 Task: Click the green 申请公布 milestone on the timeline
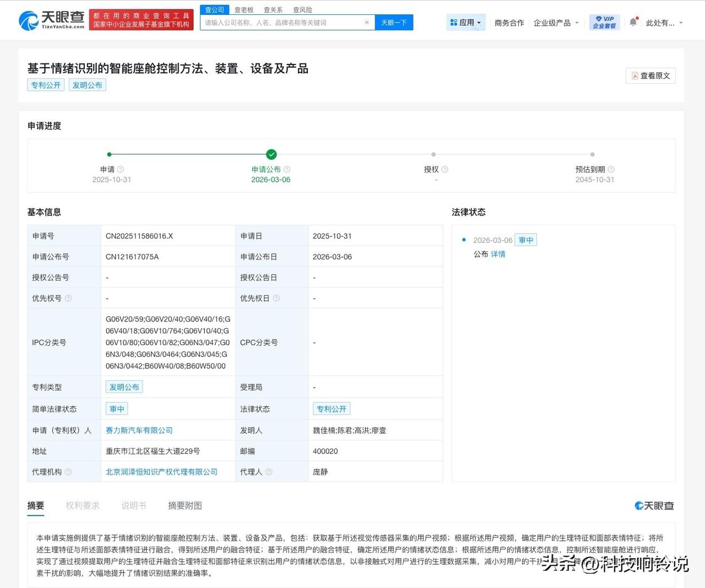(271, 155)
